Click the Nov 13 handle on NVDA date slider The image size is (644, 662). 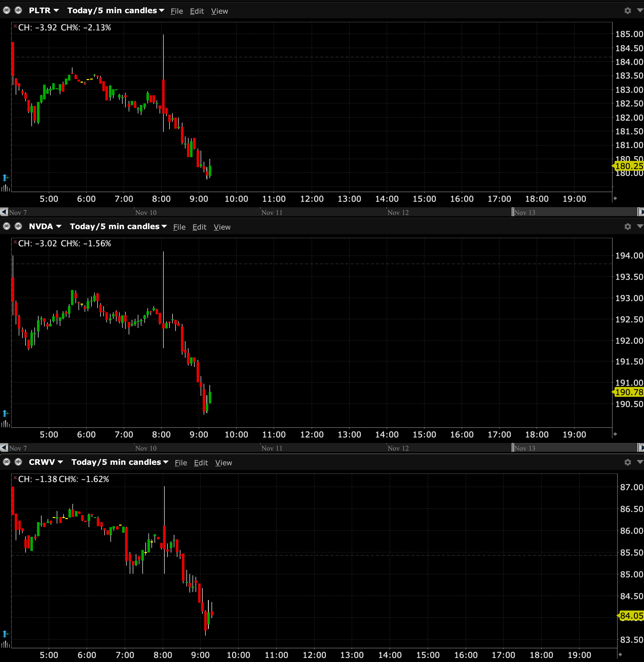513,448
